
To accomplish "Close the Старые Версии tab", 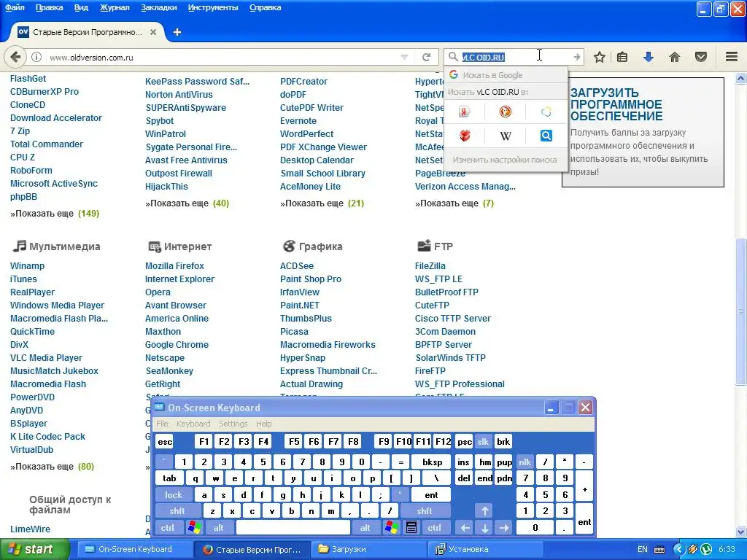I will click(x=153, y=32).
